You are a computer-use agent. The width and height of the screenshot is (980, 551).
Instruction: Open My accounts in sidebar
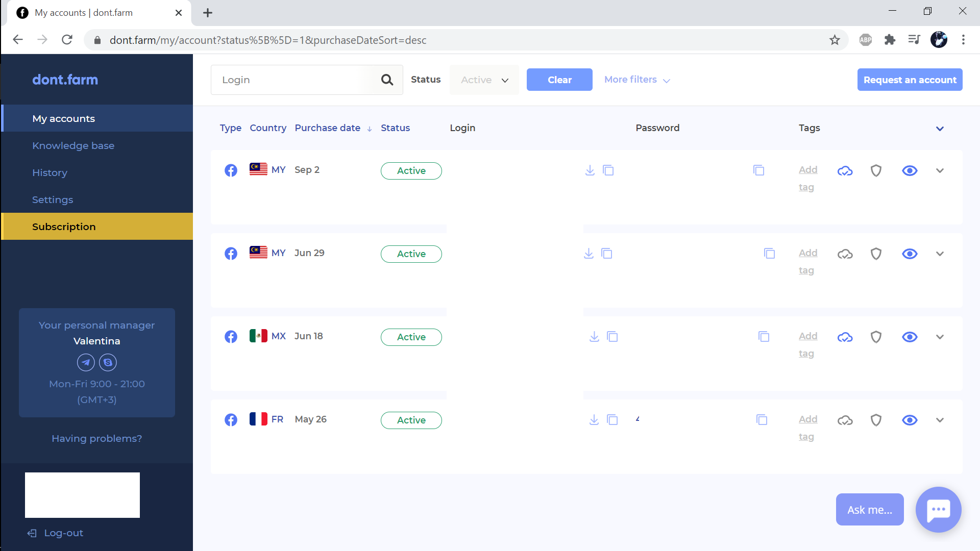[x=97, y=118]
